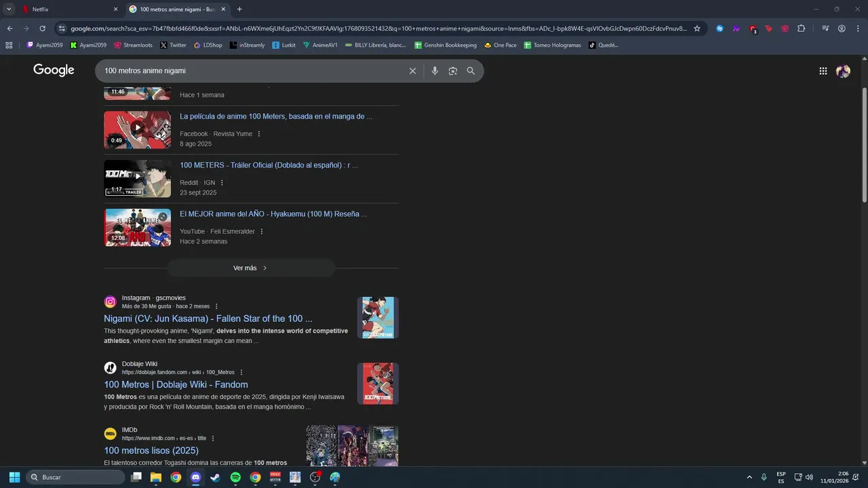This screenshot has height=488, width=868.
Task: Open Ayami2059 purple Twitch bookmark
Action: [x=44, y=45]
